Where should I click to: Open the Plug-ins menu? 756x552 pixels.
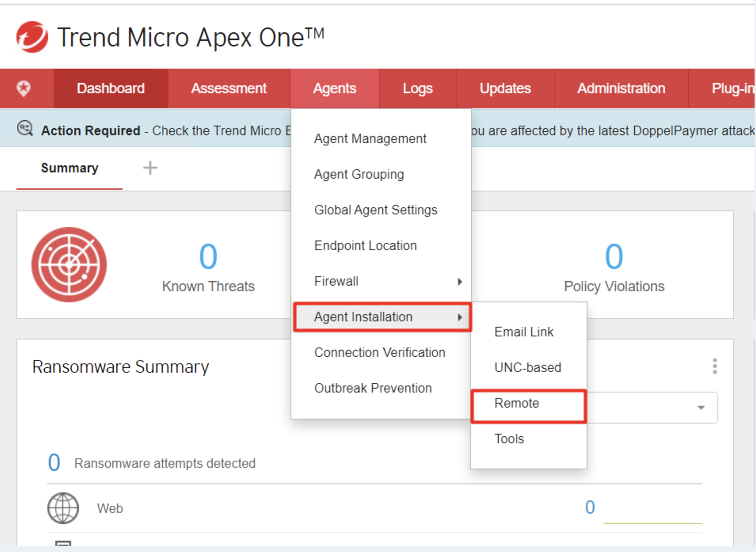[x=722, y=88]
